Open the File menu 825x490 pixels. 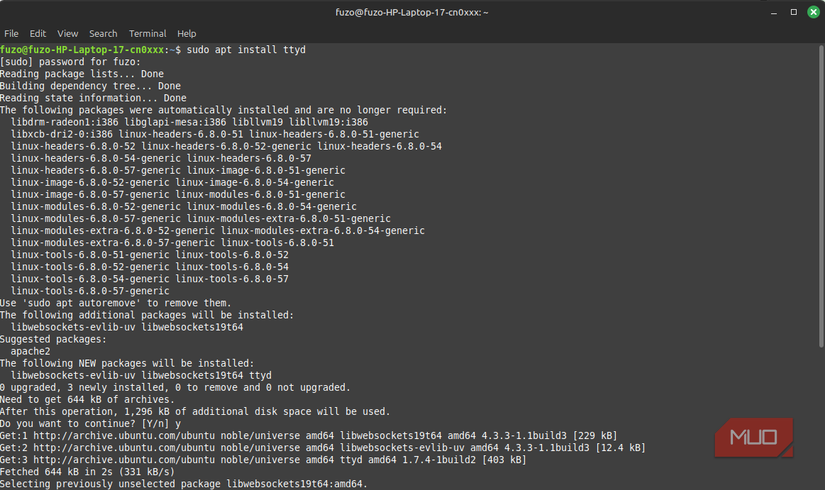pos(11,34)
